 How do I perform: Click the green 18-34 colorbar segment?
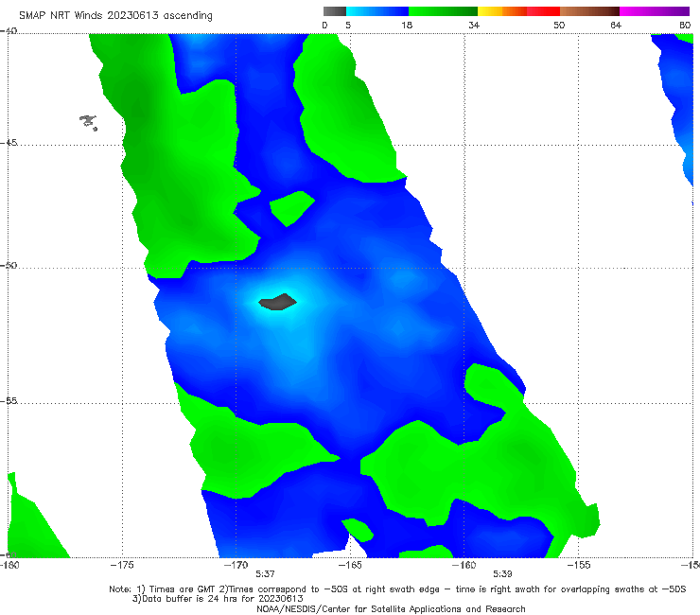443,11
